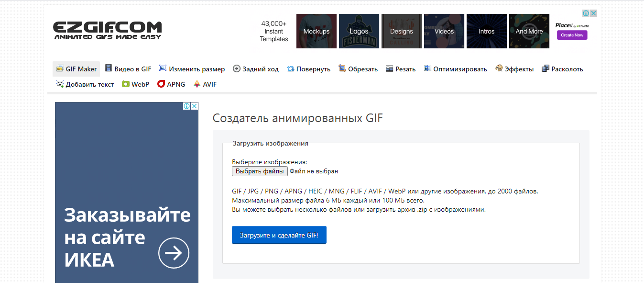The height and width of the screenshot is (283, 644).
Task: Click the purple Create Now ad button
Action: pyautogui.click(x=572, y=35)
